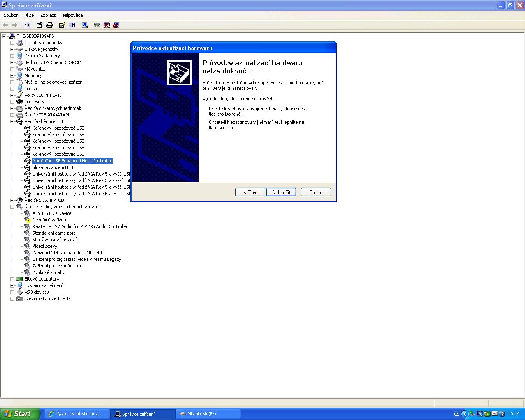Click the Správce zařízení title bar icon
Screen dimensions: 525x420
point(5,5)
